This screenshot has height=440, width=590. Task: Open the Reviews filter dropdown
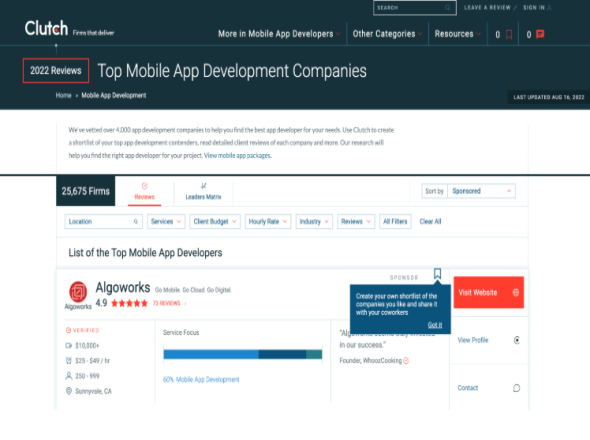click(x=356, y=222)
